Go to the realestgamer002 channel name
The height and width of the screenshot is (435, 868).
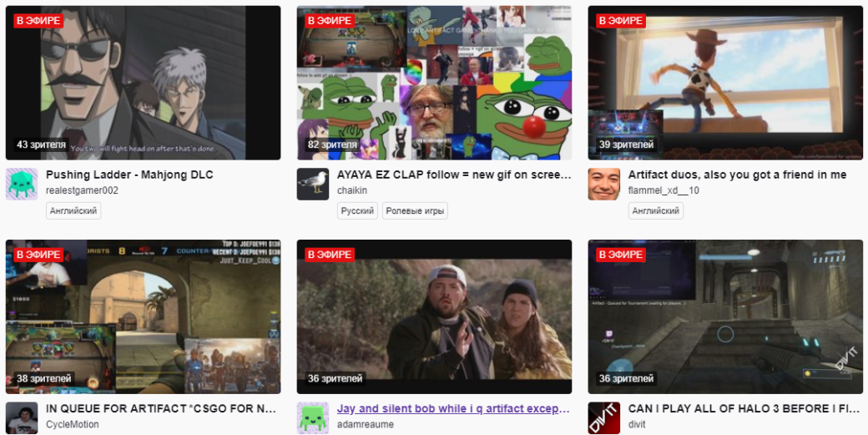click(82, 190)
